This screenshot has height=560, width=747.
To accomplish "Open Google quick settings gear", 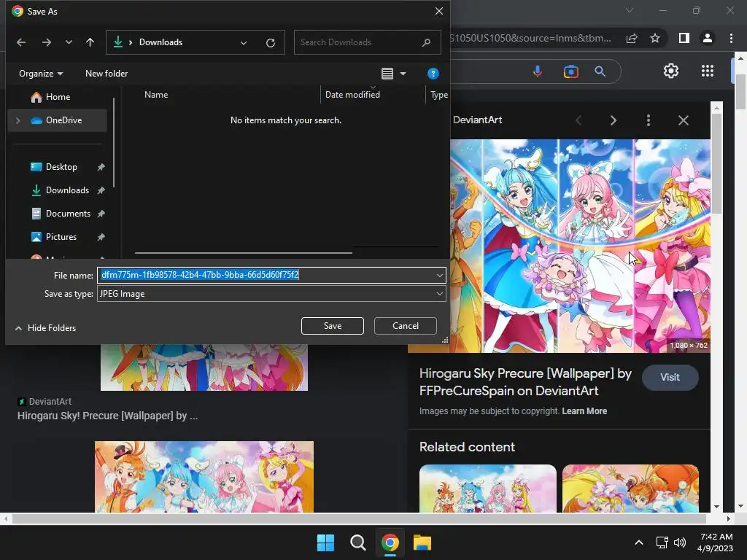I will click(671, 71).
